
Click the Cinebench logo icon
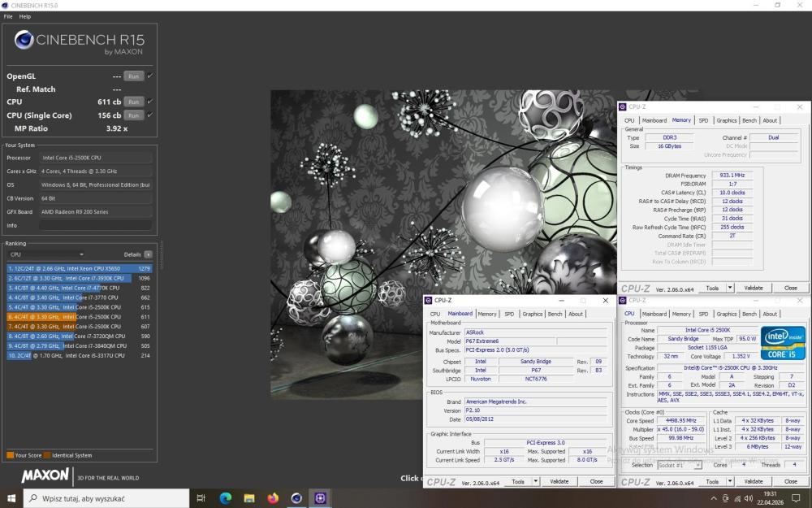(x=24, y=40)
